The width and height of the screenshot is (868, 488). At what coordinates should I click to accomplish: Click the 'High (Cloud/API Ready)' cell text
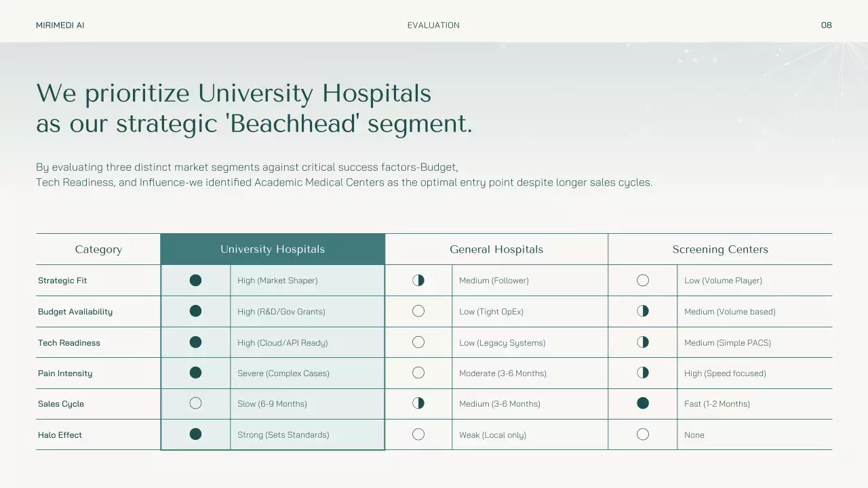click(x=282, y=343)
